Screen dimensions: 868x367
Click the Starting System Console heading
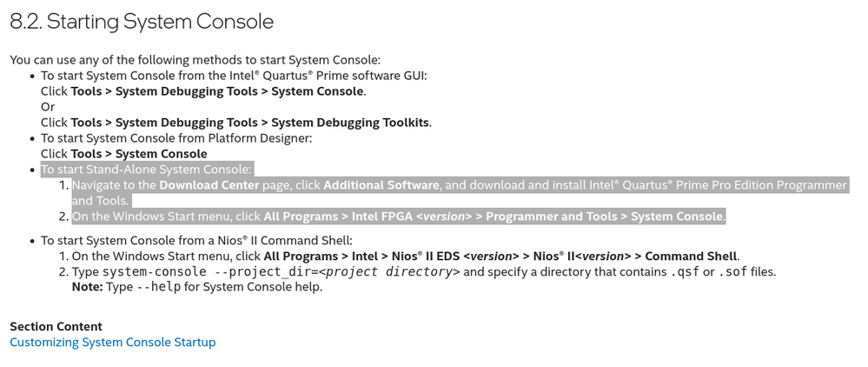[142, 22]
